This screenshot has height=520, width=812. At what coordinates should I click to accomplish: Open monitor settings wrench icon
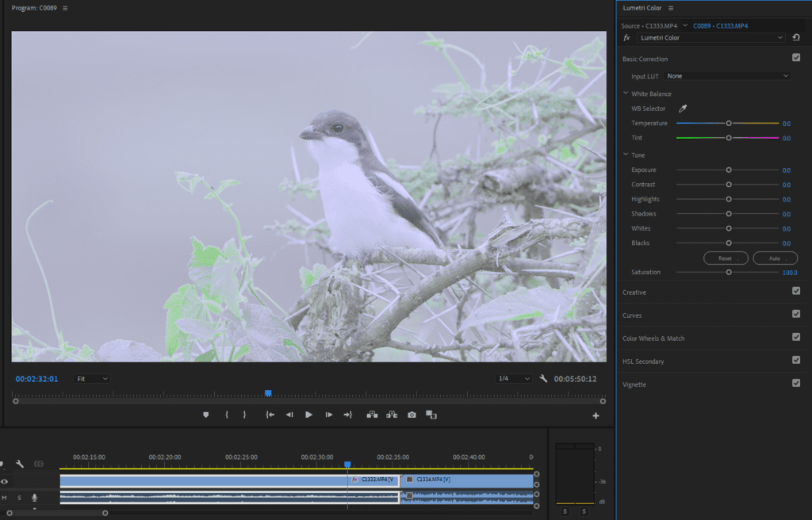click(x=543, y=379)
